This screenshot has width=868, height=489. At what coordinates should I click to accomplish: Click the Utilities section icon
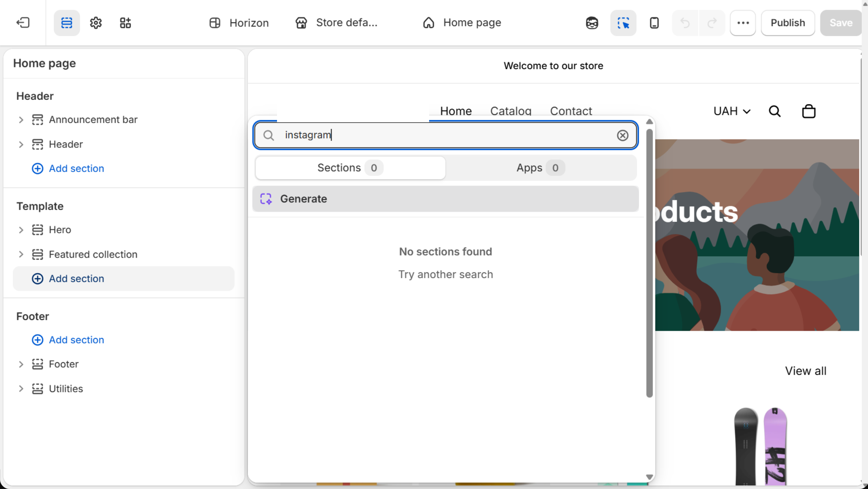coord(37,388)
